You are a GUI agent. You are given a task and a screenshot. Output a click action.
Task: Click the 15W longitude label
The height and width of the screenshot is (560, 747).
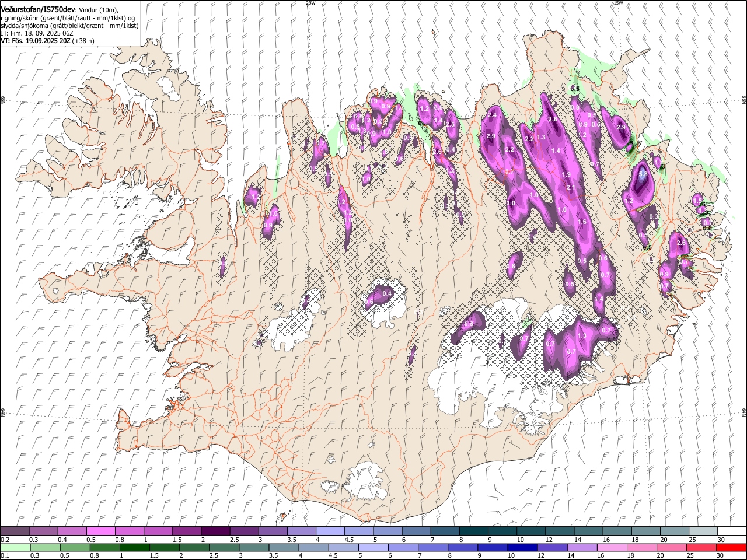(x=618, y=3)
